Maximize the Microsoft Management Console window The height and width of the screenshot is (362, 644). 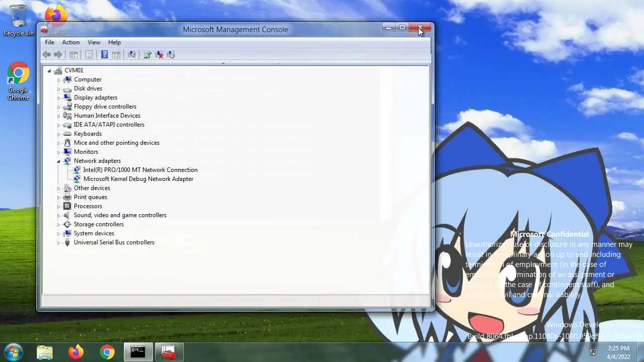pos(402,28)
